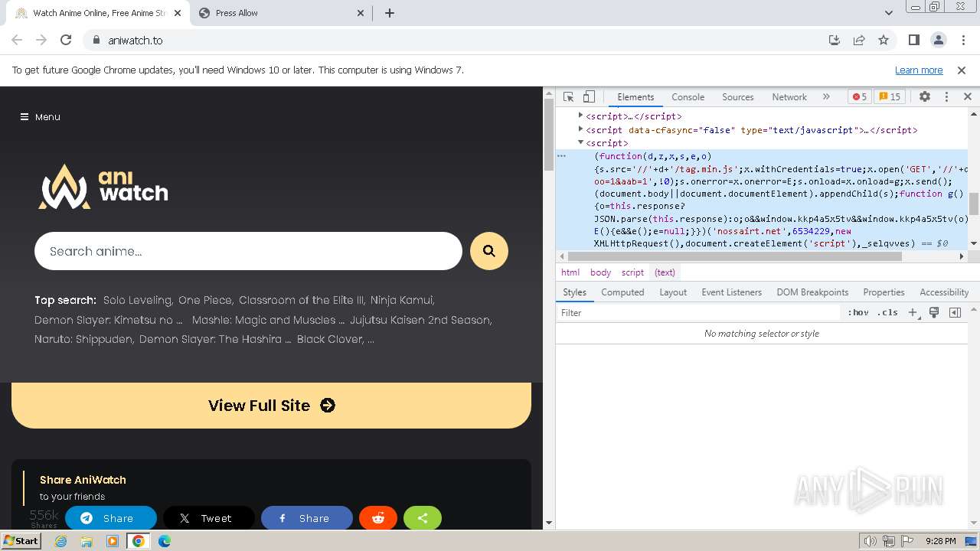Share on Facebook button

[x=307, y=518]
